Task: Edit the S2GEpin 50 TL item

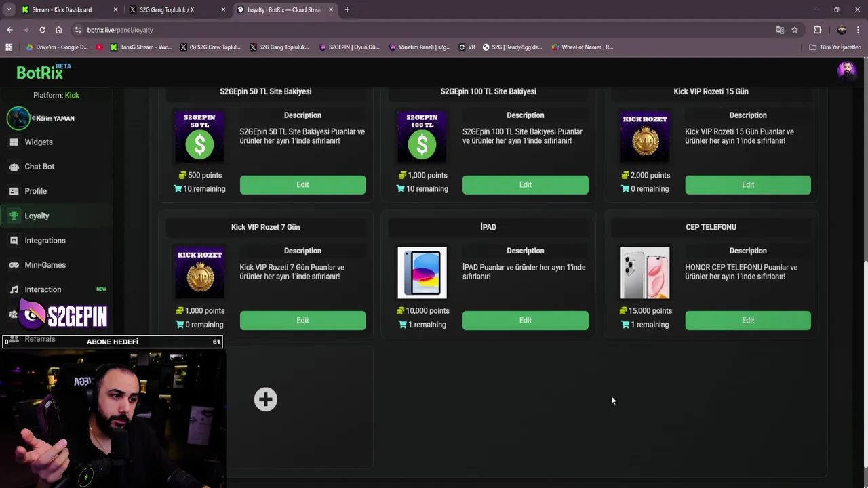Action: (x=302, y=184)
